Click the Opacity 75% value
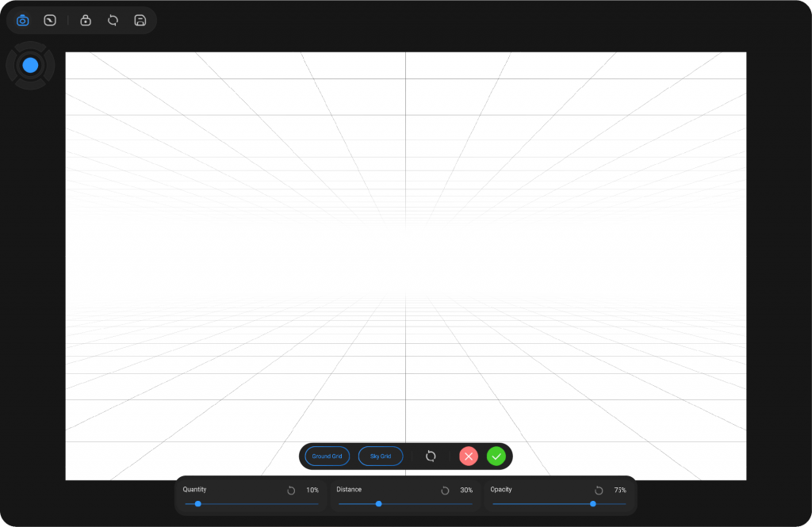 click(619, 491)
